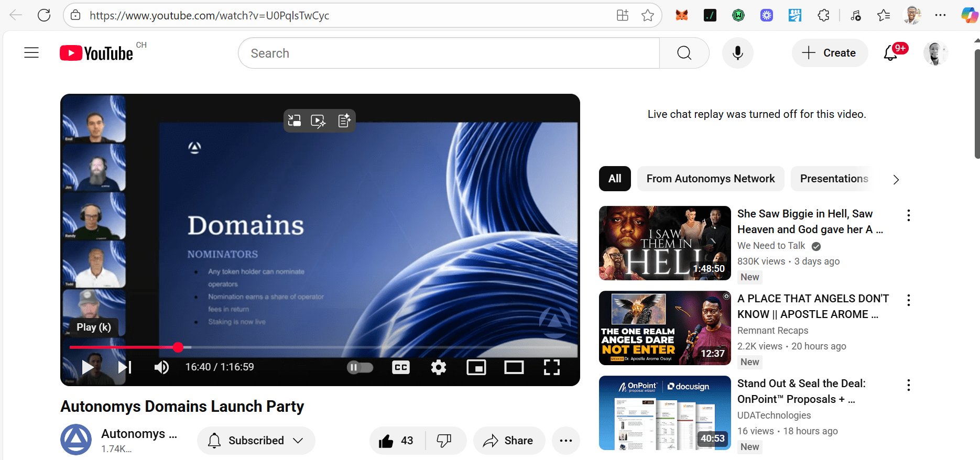Dislike the video with thumbs down
980x460 pixels.
pyautogui.click(x=444, y=441)
